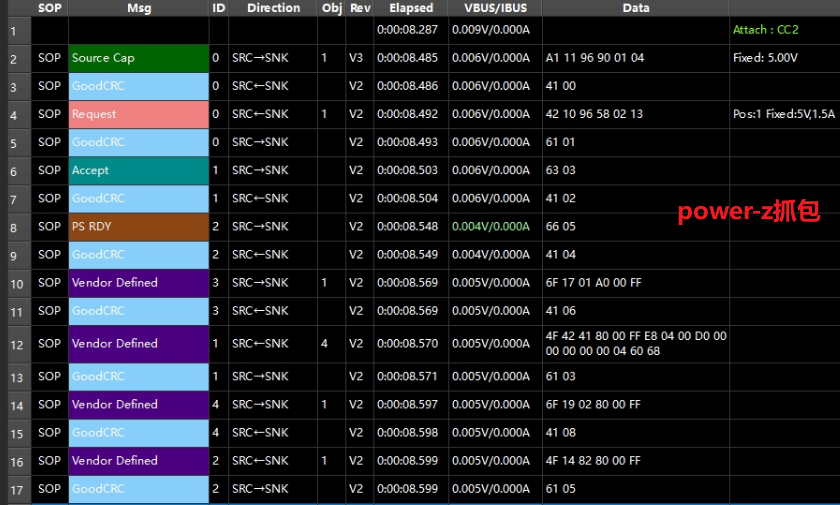Select the PS RDY message cell in row 8

coord(138,227)
